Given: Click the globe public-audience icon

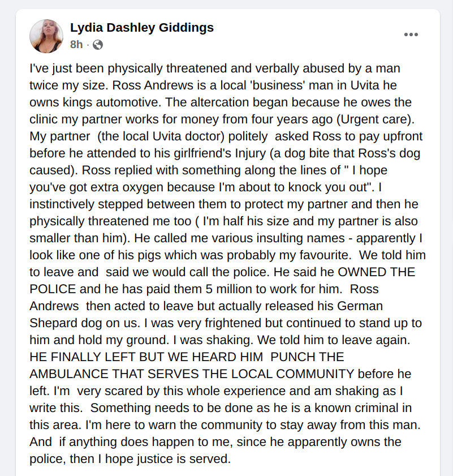Looking at the screenshot, I should [98, 45].
